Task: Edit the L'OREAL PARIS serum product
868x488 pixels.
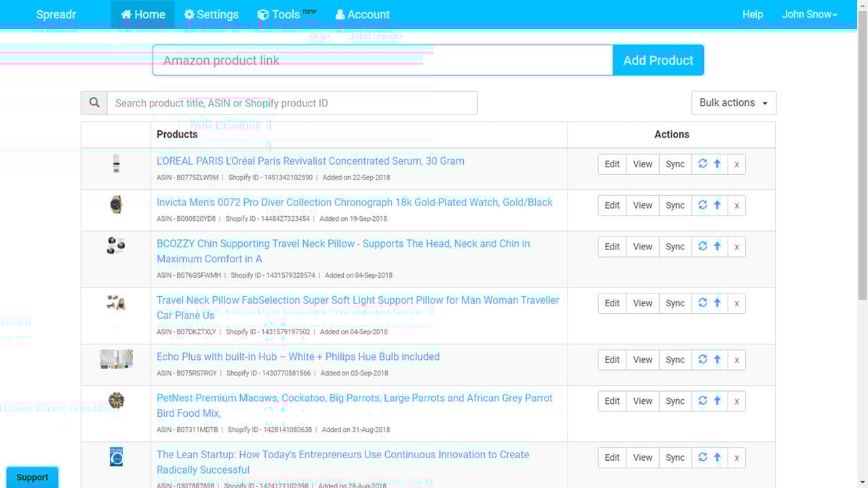Action: (612, 164)
